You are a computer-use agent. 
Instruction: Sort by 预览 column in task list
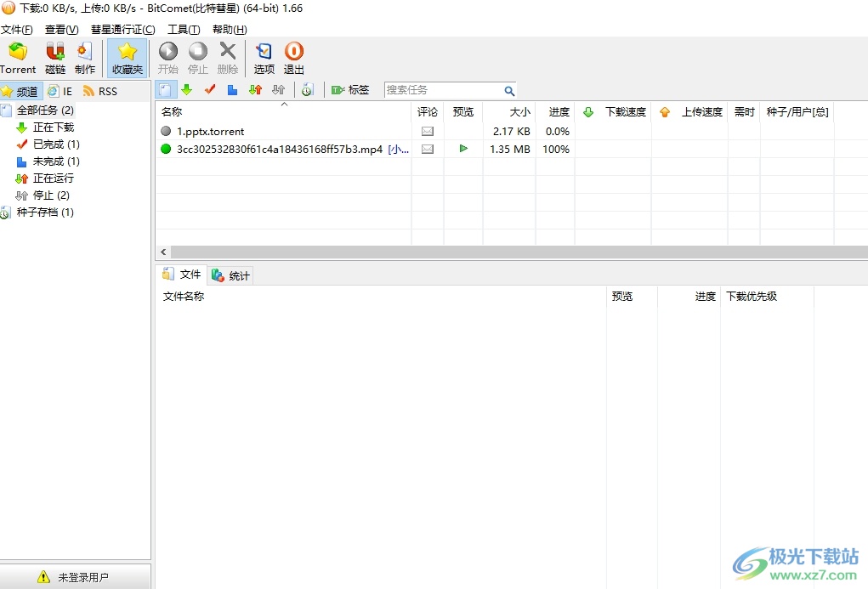463,112
